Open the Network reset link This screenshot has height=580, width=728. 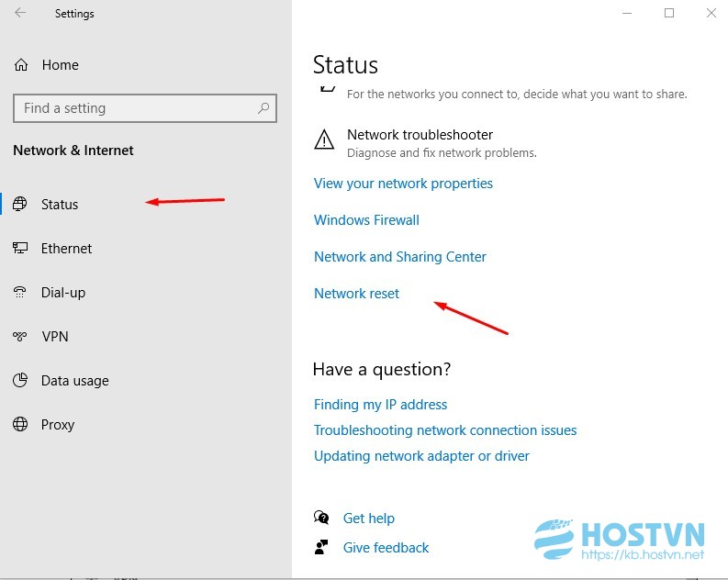coord(356,294)
